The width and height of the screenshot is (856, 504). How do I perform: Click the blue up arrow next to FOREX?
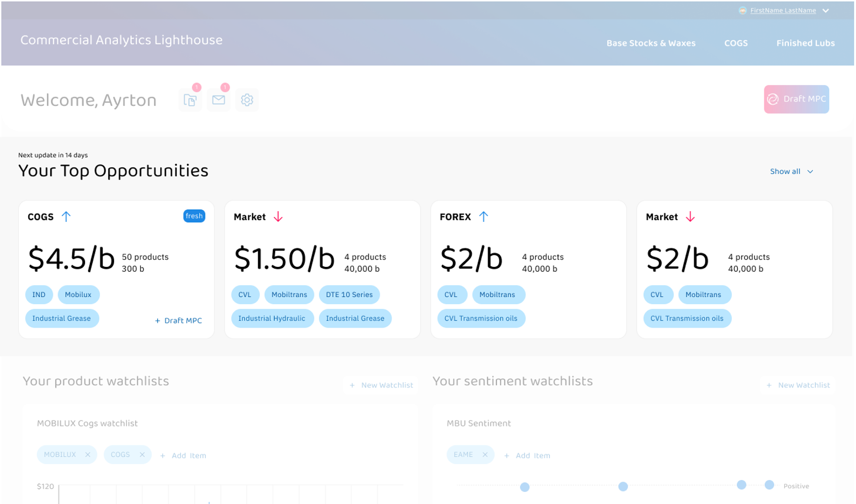click(x=484, y=217)
